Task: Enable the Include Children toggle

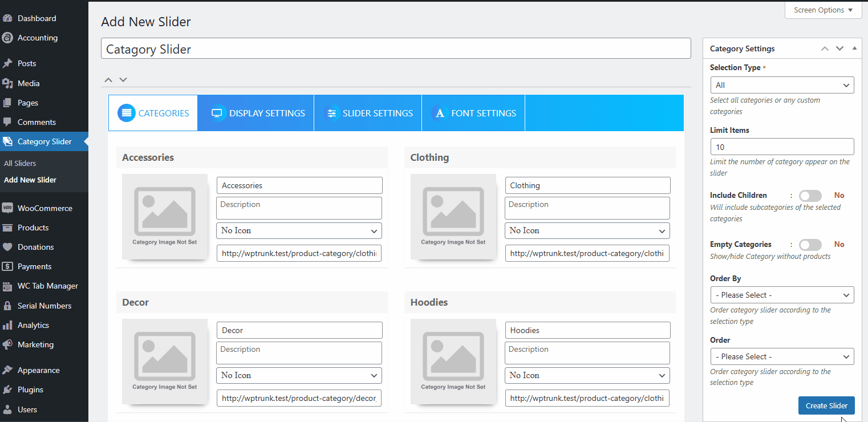Action: (x=810, y=196)
